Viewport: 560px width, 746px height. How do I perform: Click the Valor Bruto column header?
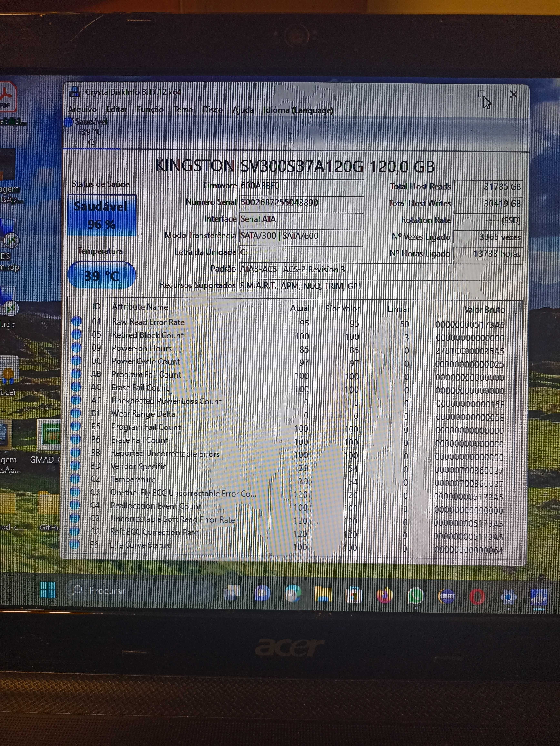click(485, 310)
